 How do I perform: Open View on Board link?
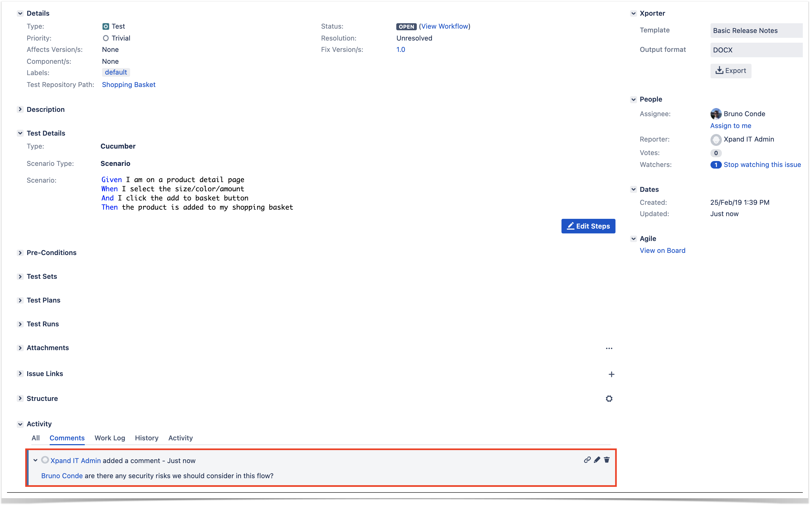click(x=662, y=251)
